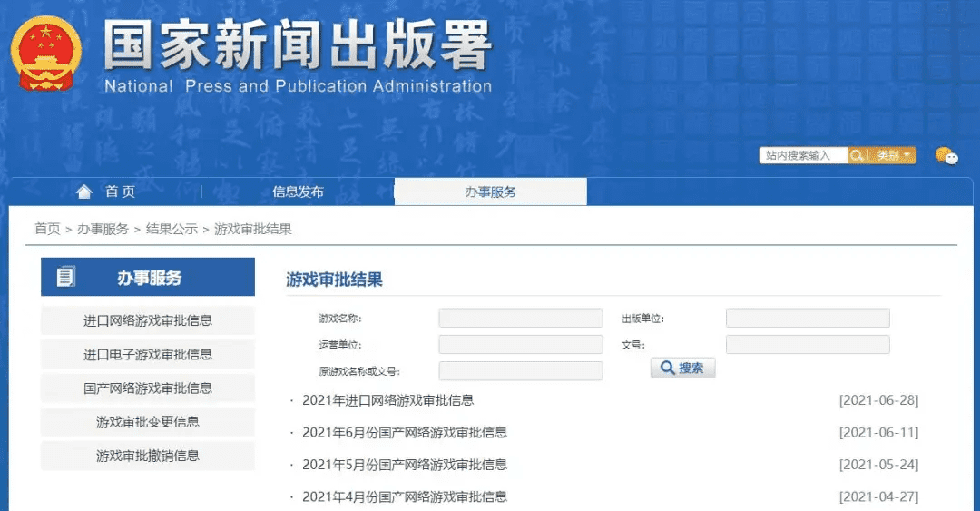Click the 国家新闻出版署 site title
The height and width of the screenshot is (511, 980).
pos(298,44)
